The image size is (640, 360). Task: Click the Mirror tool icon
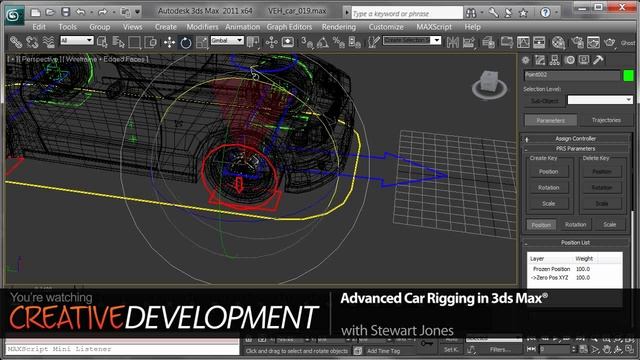452,42
